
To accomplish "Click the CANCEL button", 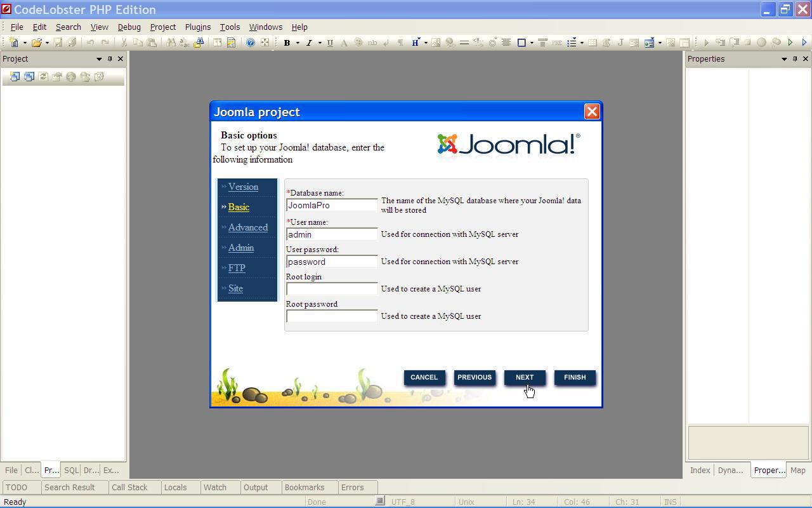I will 424,377.
